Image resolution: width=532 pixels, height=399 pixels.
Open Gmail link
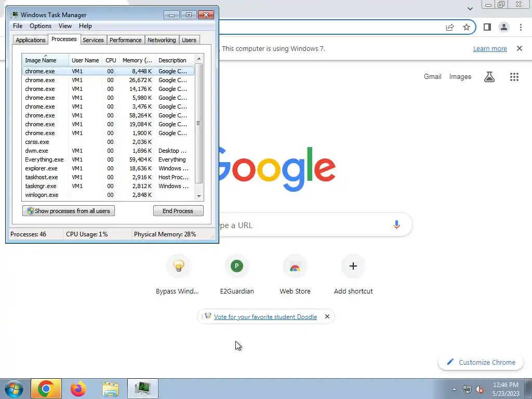pyautogui.click(x=432, y=77)
